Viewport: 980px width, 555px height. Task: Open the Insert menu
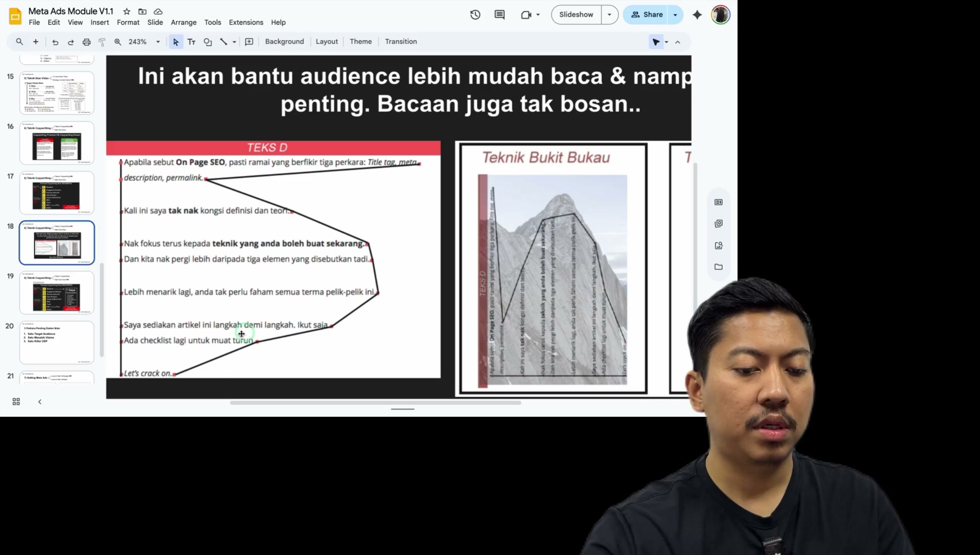coord(100,22)
